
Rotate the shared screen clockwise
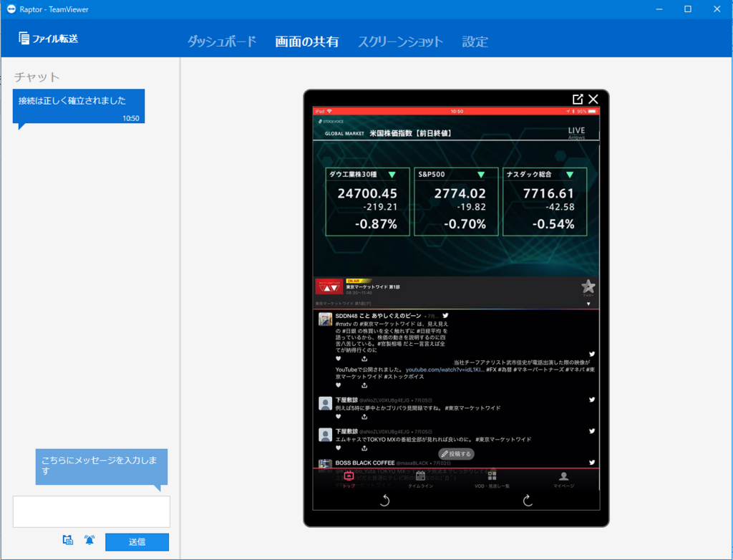pyautogui.click(x=528, y=501)
